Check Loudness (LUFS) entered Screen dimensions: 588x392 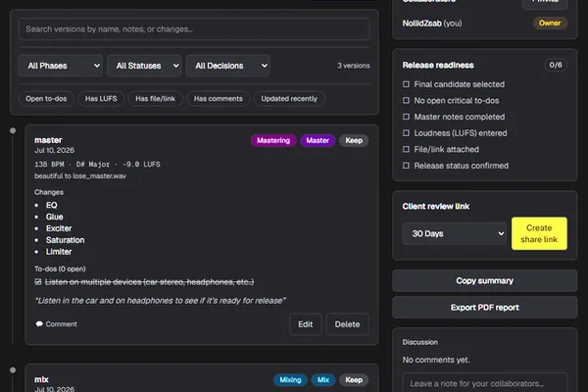[x=406, y=133]
